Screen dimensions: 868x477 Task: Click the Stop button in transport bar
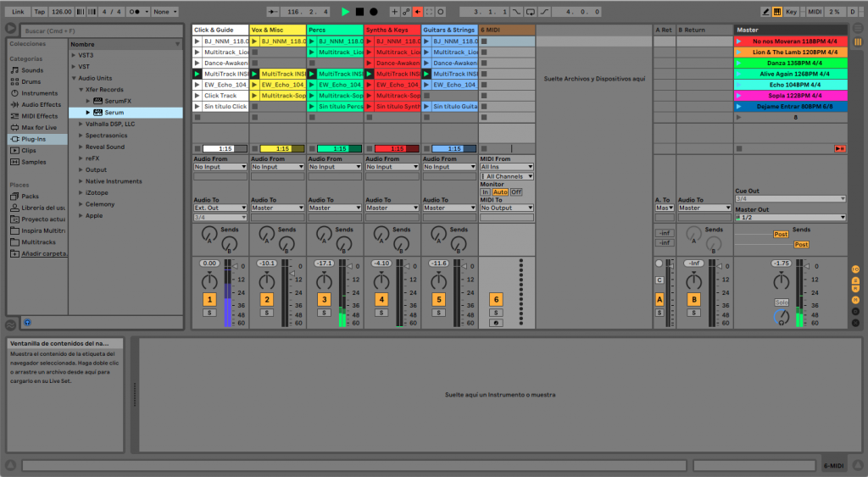click(359, 12)
